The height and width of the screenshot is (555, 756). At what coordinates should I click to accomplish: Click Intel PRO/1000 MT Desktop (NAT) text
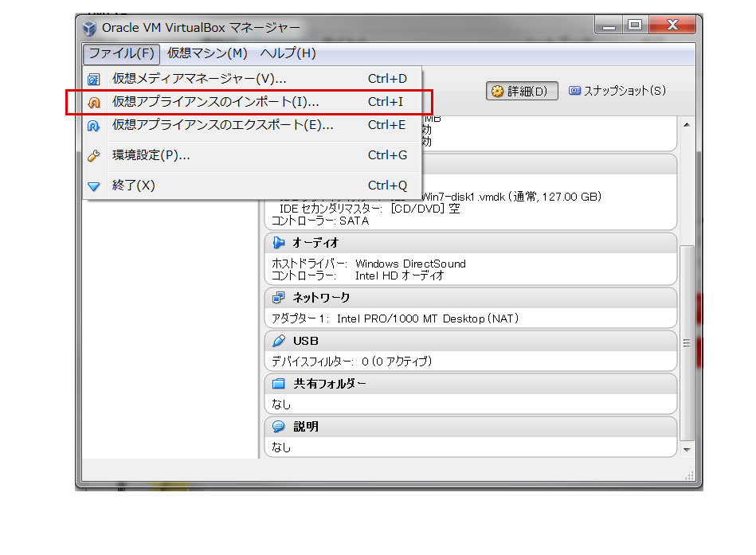coord(428,319)
